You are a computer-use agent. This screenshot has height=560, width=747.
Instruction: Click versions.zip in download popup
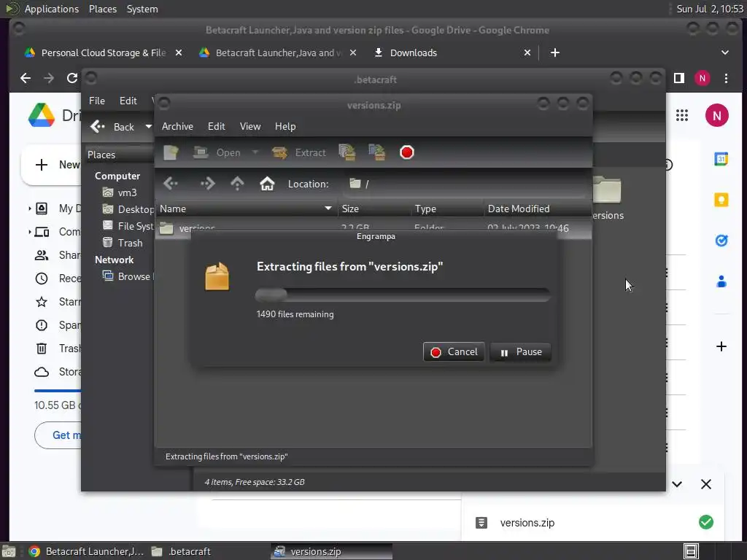527,523
